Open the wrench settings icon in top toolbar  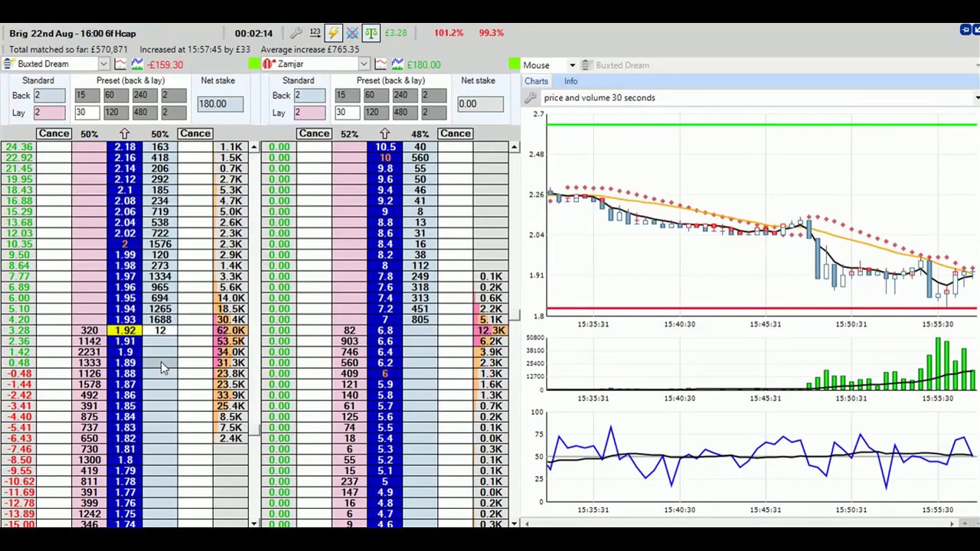pos(296,33)
